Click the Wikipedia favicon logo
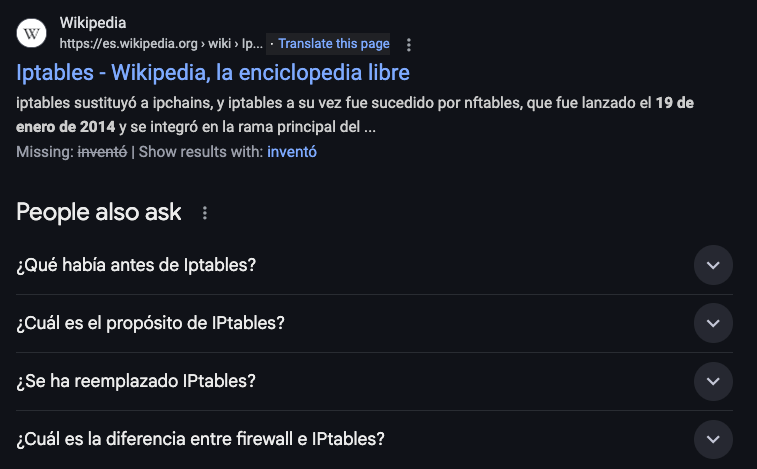757x469 pixels. (32, 33)
